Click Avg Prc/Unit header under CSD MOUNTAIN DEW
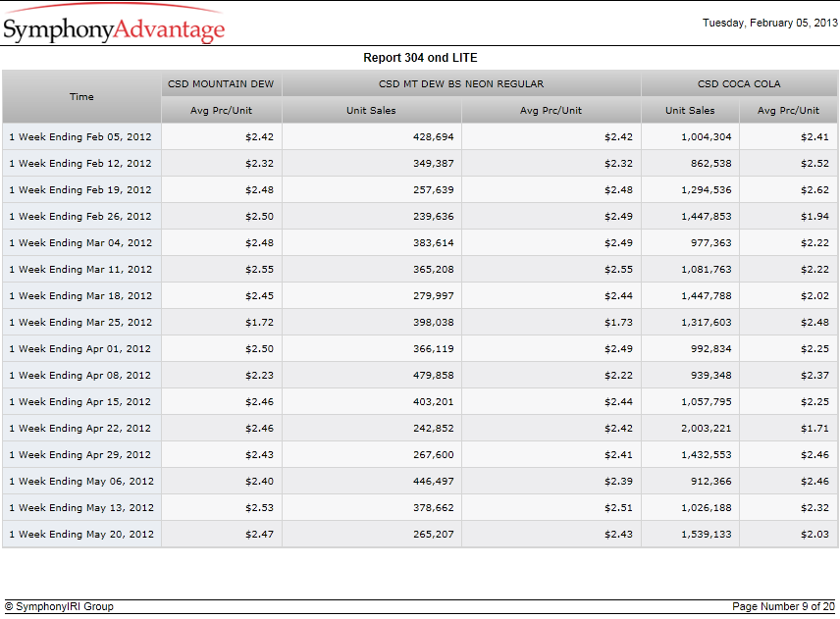 221,110
